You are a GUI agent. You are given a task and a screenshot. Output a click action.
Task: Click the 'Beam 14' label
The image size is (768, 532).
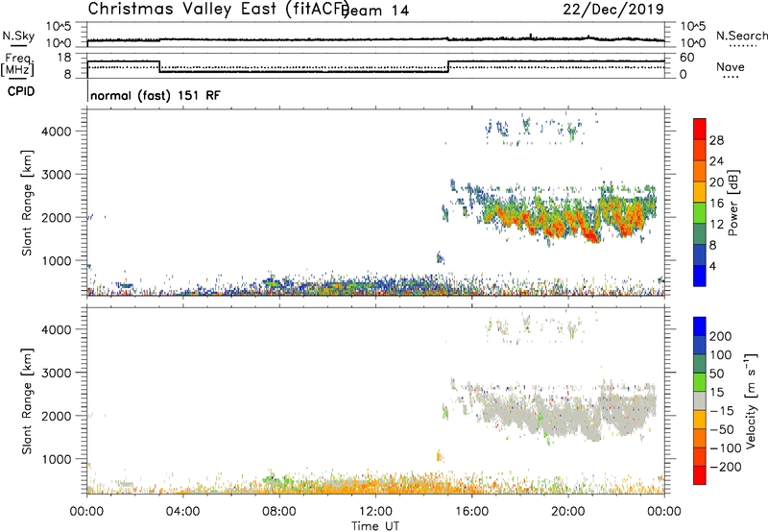(x=375, y=11)
